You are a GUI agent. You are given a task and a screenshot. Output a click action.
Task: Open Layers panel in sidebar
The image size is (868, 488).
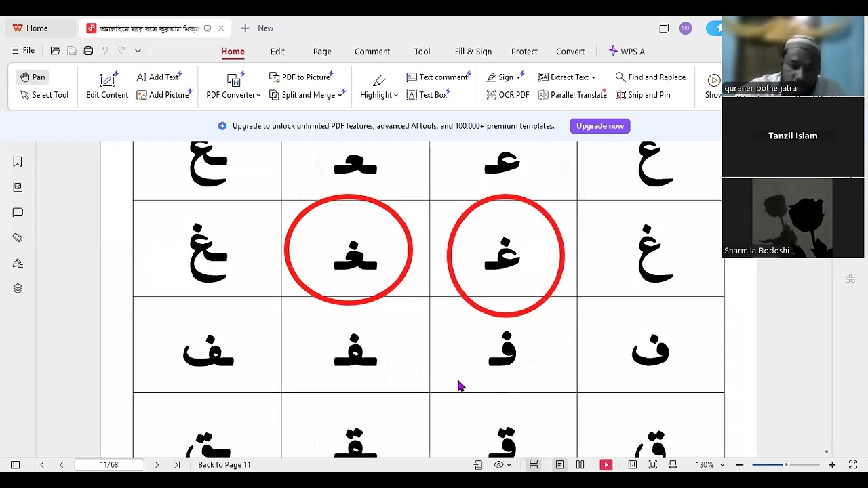[18, 289]
